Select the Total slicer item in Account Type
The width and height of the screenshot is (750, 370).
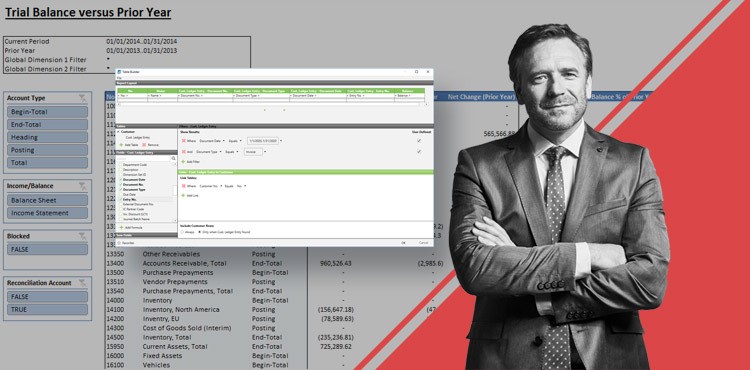pyautogui.click(x=47, y=163)
